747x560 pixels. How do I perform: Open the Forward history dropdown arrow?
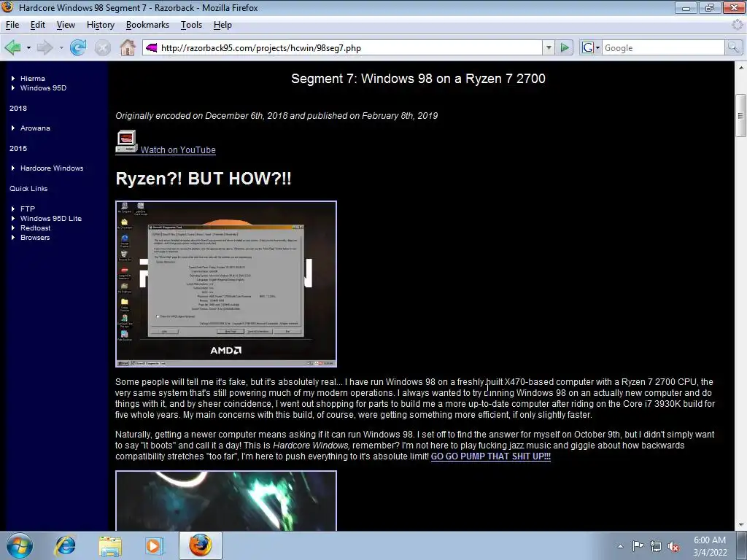tap(61, 47)
